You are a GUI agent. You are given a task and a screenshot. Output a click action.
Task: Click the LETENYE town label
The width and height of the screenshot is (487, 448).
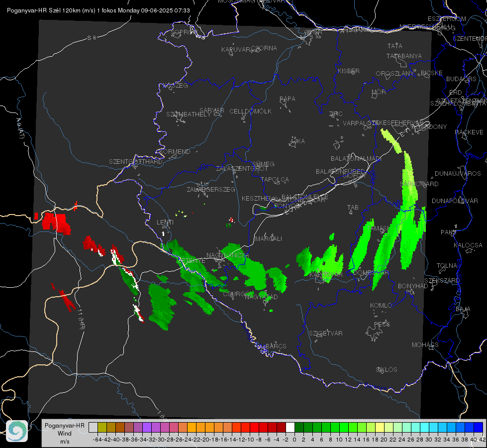[x=192, y=261]
